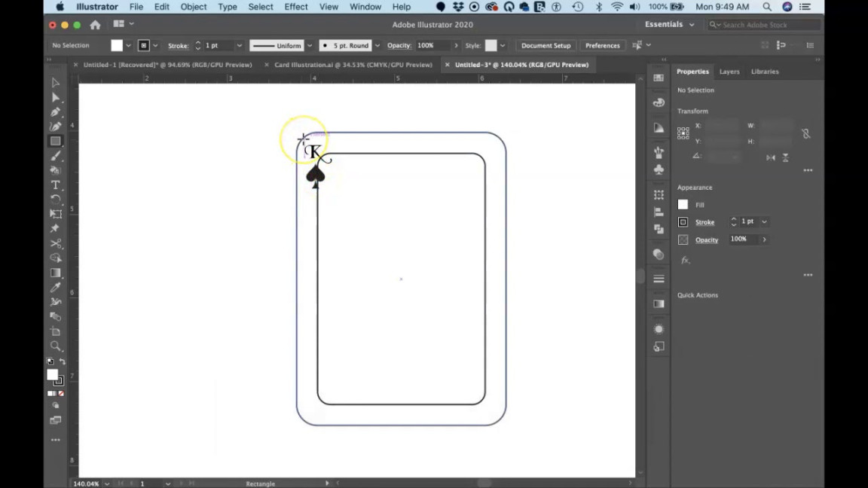Viewport: 868px width, 488px height.
Task: Set paint to None (red slash)
Action: (61, 393)
